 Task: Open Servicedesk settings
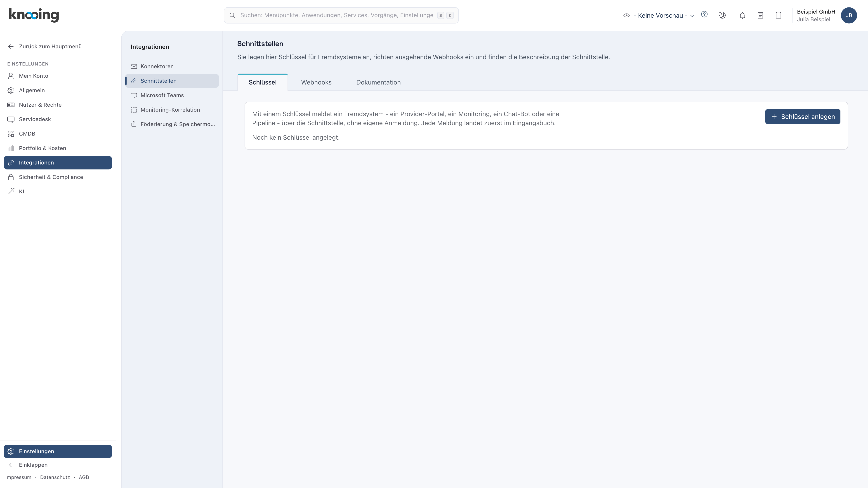click(58, 119)
